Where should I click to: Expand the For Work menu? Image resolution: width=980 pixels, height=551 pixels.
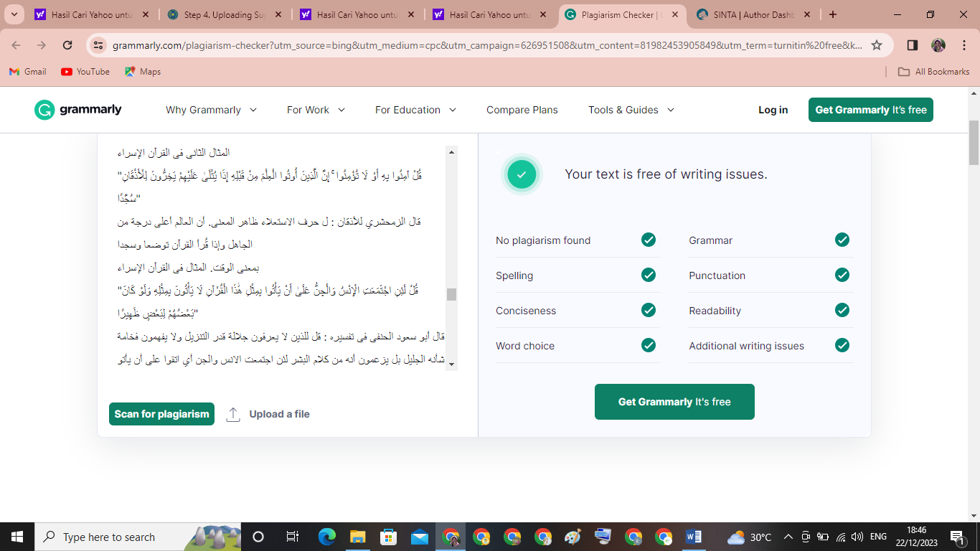click(x=316, y=110)
